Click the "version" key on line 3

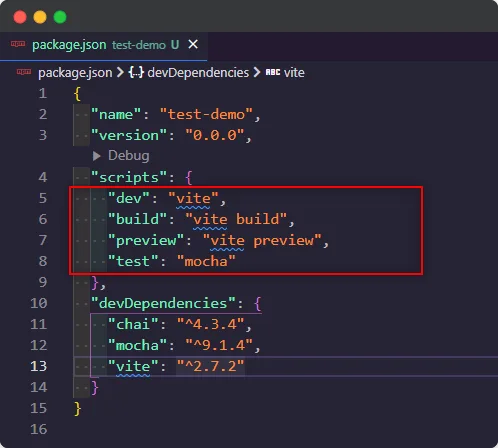(129, 135)
